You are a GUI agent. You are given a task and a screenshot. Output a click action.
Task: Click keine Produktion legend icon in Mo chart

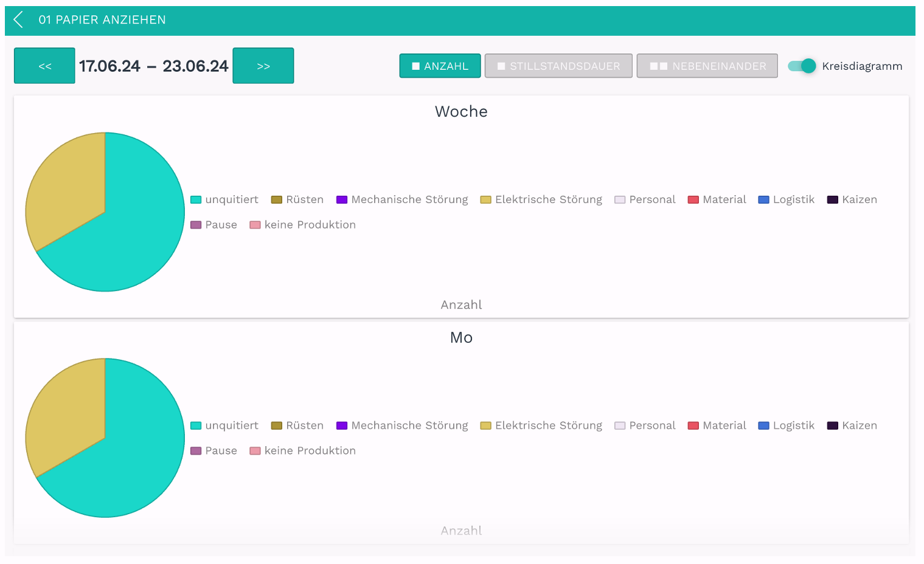(x=255, y=451)
